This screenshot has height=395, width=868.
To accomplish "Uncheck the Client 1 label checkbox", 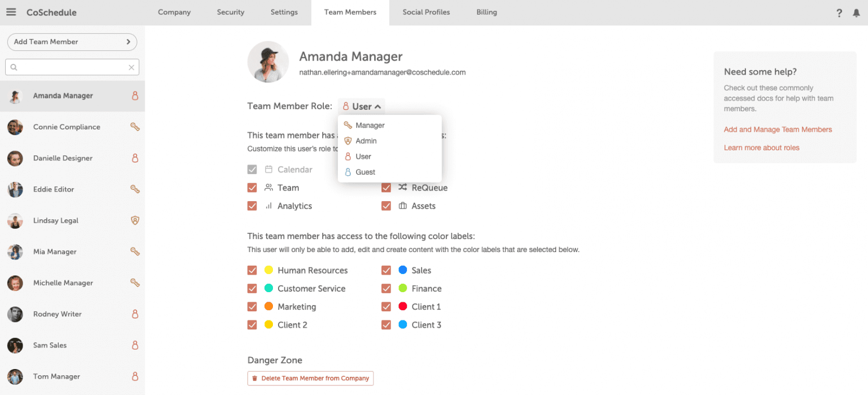I will (386, 306).
